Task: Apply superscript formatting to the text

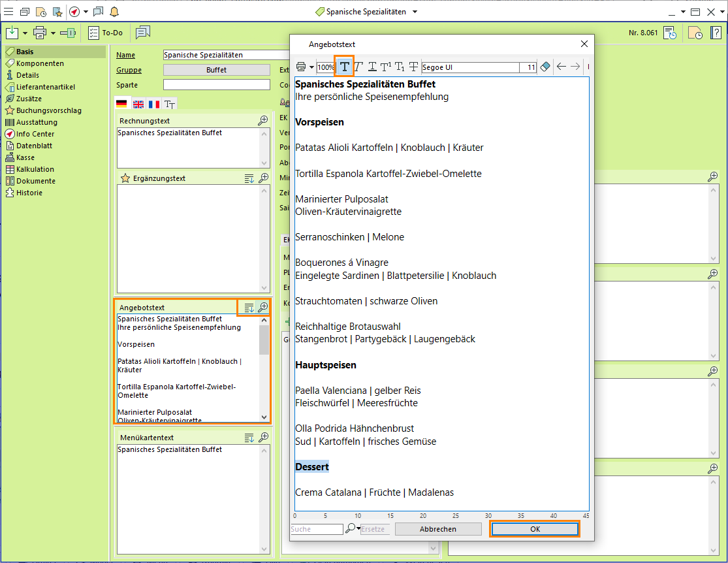Action: [x=386, y=67]
